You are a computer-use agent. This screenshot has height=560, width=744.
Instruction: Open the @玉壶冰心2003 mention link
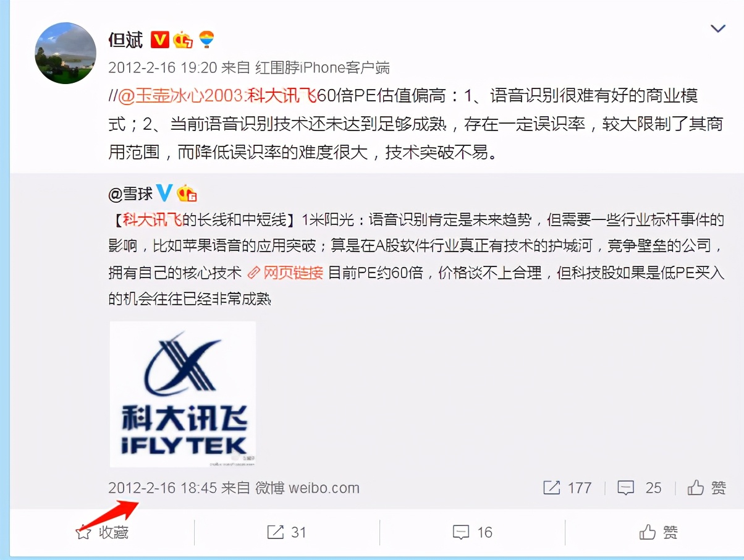point(182,96)
